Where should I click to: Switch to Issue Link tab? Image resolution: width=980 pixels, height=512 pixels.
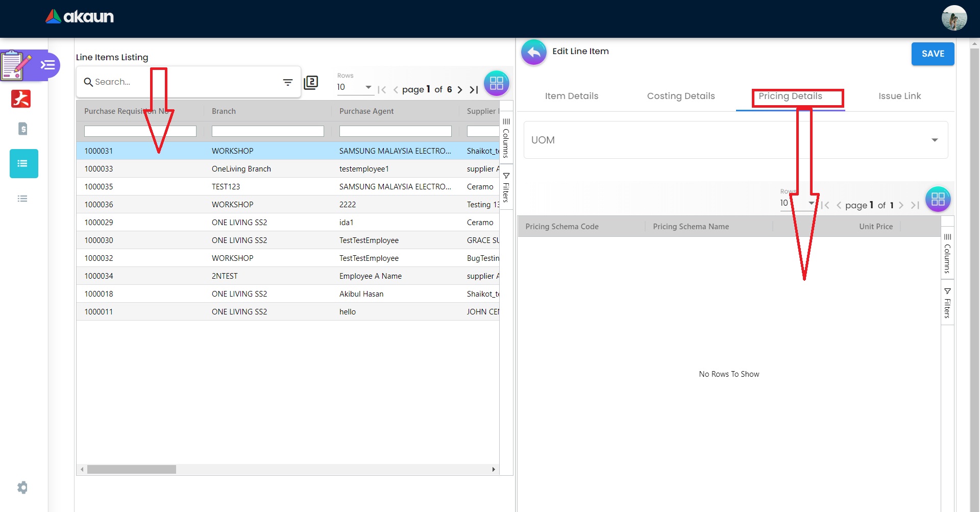(899, 96)
